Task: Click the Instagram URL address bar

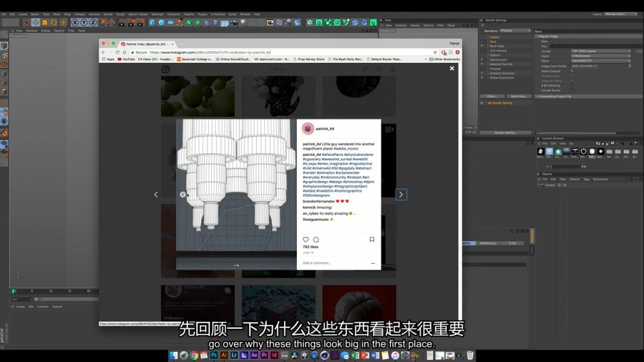Action: (x=284, y=53)
